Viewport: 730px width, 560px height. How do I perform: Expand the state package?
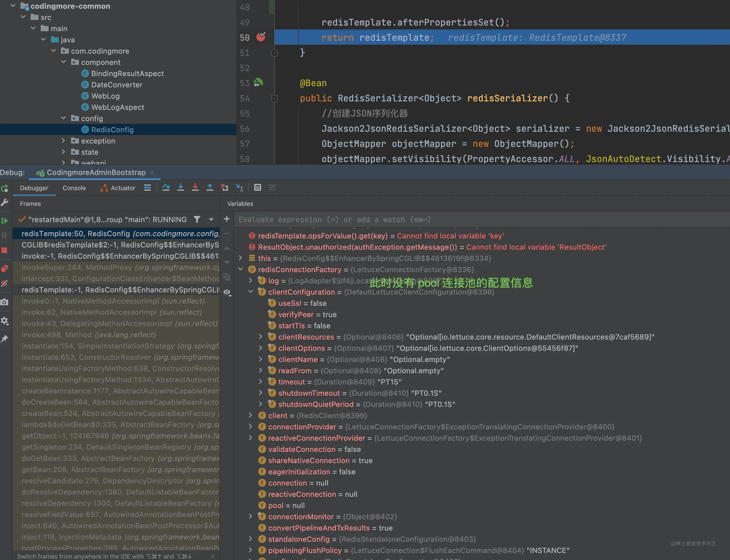point(64,152)
